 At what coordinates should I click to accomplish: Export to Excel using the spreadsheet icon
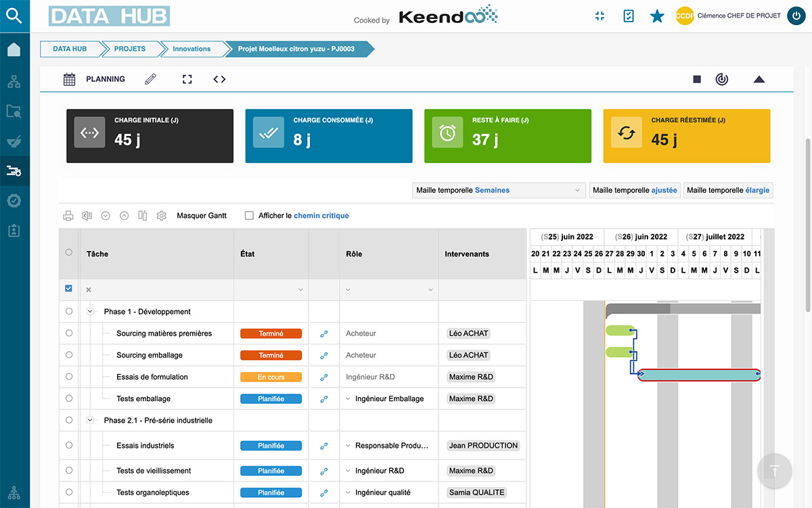87,215
